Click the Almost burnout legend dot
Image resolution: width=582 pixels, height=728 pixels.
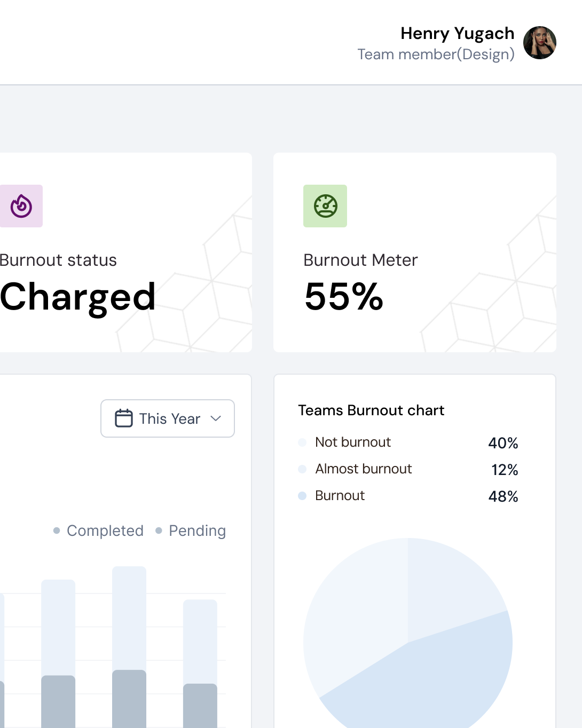(x=302, y=469)
